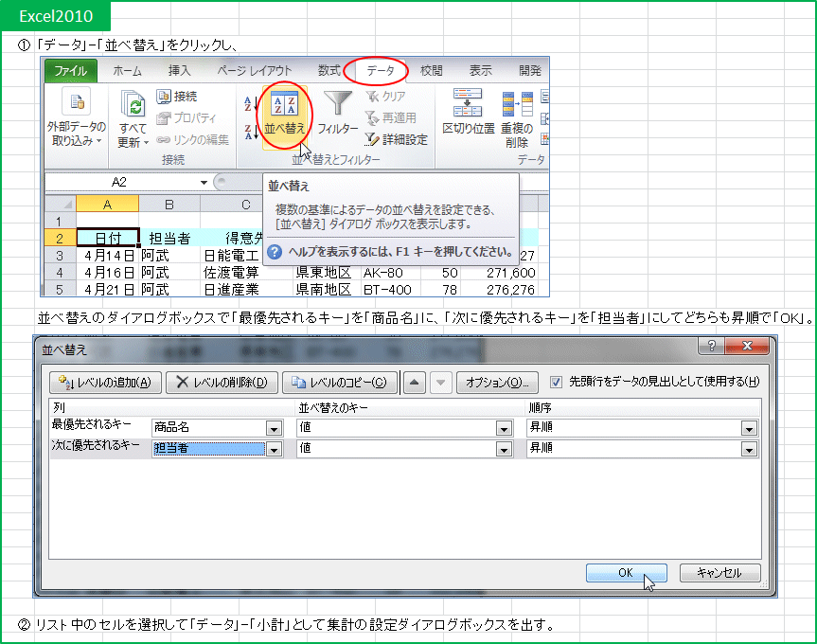The image size is (817, 644).
Task: Click cell 日付 in A2
Action: (108, 238)
